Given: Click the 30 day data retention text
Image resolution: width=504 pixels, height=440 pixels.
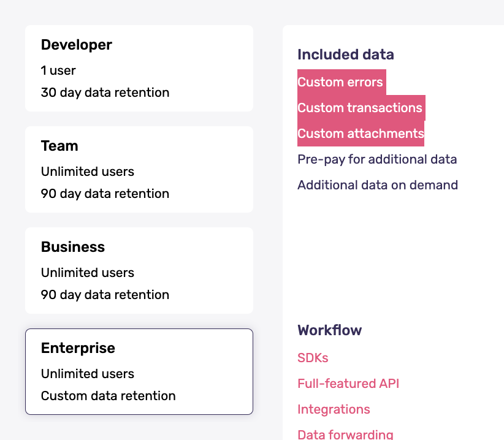Looking at the screenshot, I should (105, 93).
